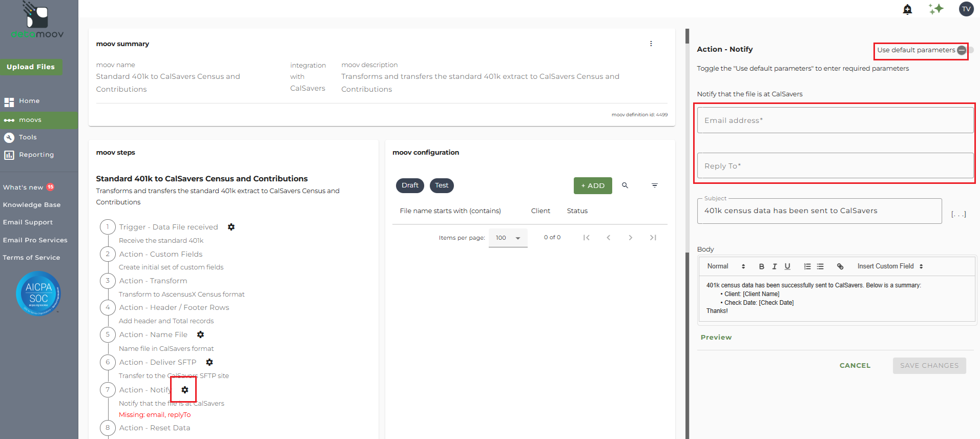Click the Reply To input field
The width and height of the screenshot is (980, 439).
[x=835, y=166]
